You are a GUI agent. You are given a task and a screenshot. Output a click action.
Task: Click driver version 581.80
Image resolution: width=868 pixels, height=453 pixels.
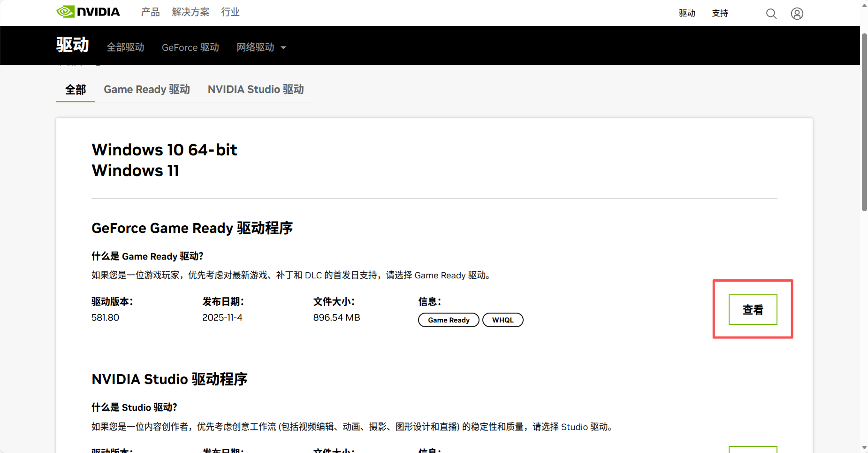[106, 318]
